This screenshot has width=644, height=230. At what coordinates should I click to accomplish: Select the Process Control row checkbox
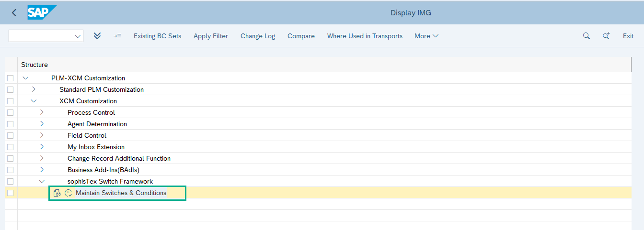point(11,113)
